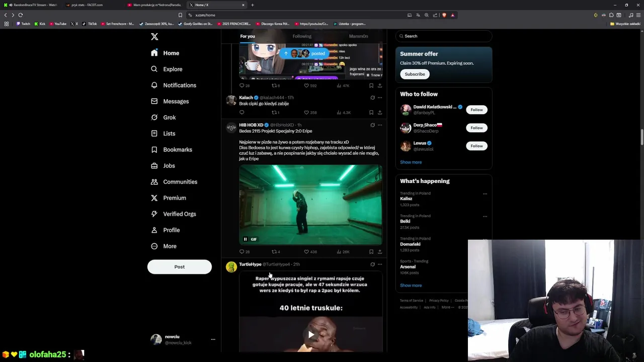The image size is (644, 362).
Task: Go to Home in sidebar
Action: (165, 53)
